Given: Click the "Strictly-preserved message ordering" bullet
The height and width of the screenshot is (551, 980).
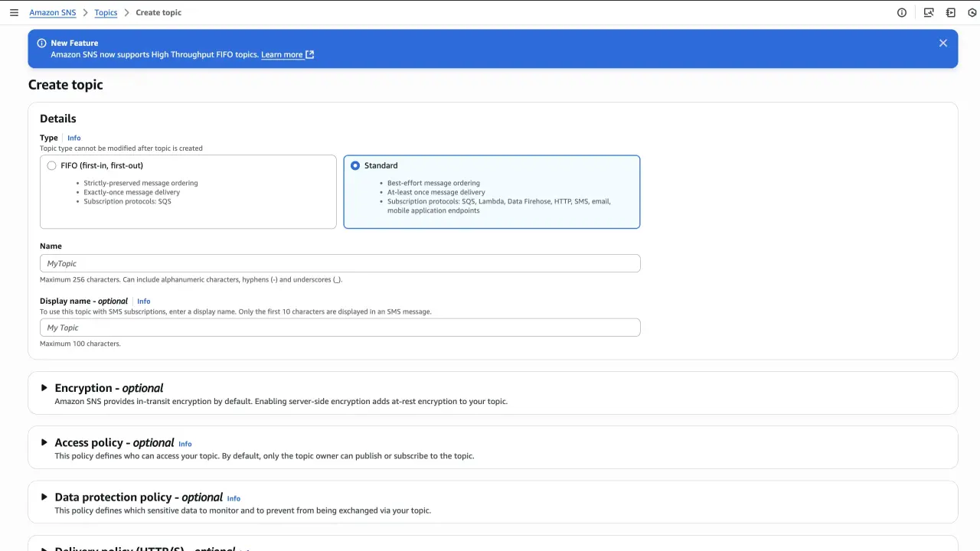Looking at the screenshot, I should (x=141, y=183).
